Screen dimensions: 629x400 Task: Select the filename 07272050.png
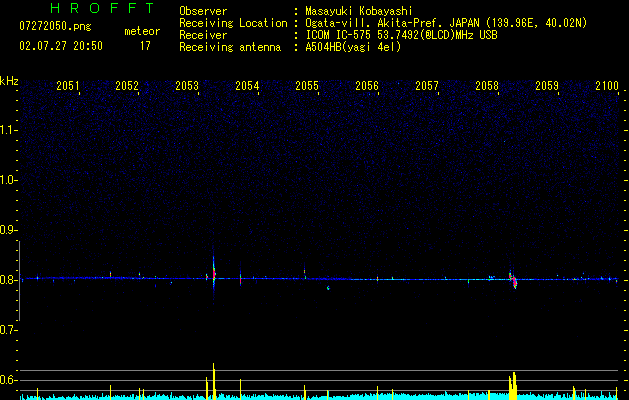(55, 26)
